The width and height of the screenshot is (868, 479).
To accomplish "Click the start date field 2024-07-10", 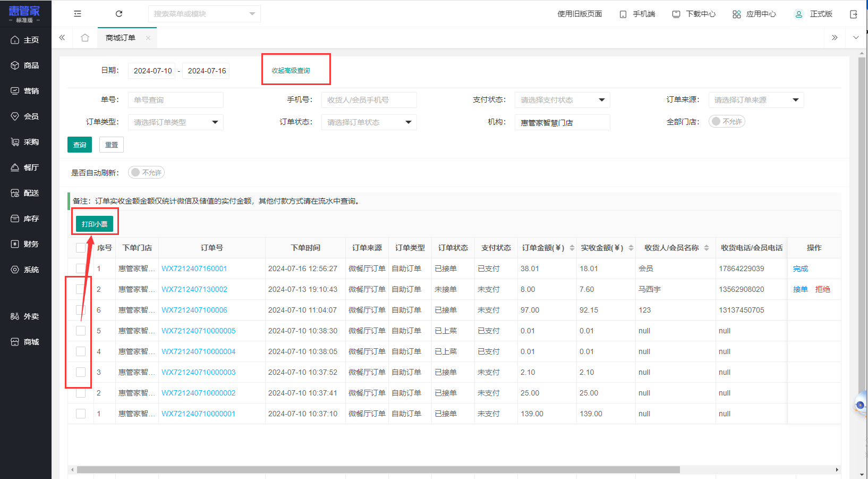I will tap(152, 71).
